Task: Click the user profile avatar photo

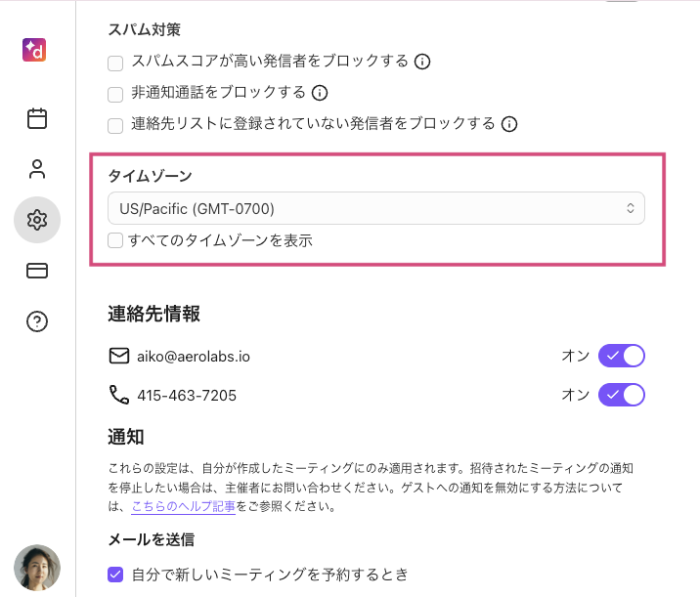Action: [x=37, y=568]
